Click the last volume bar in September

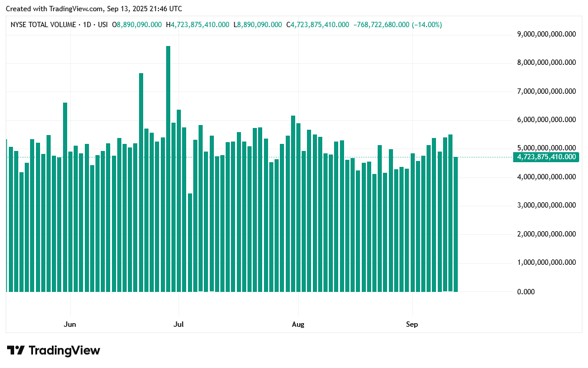456,224
